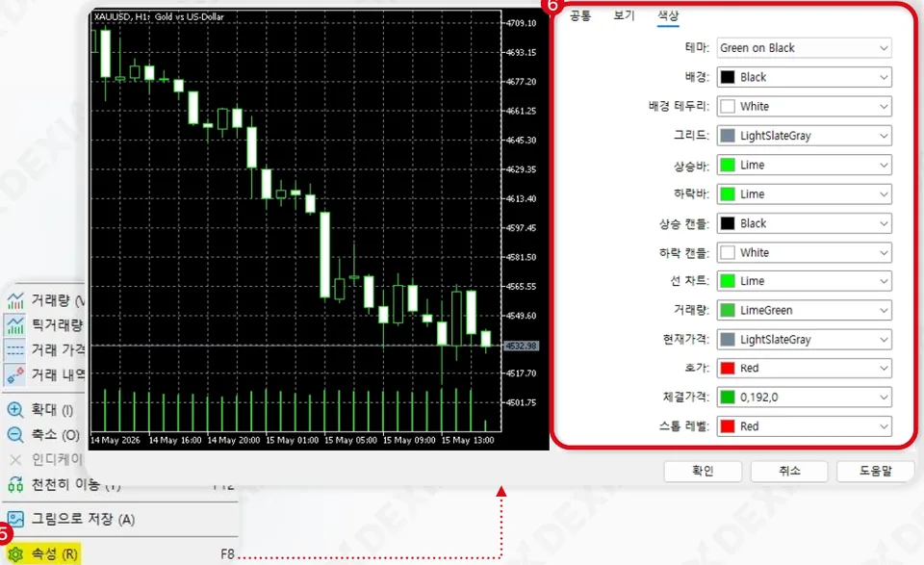The image size is (924, 565).
Task: Expand the 체결가격 0,192,0 dropdown
Action: click(804, 398)
